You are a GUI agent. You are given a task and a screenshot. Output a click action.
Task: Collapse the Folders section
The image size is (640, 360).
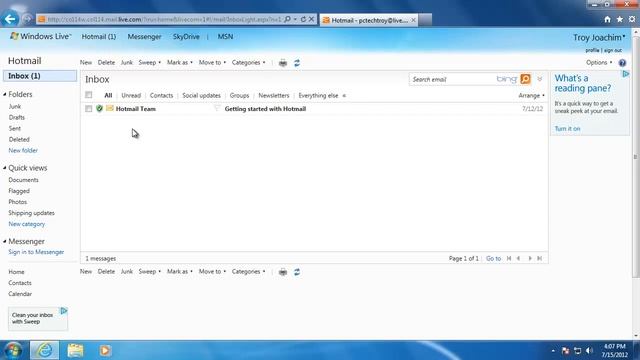click(x=5, y=94)
